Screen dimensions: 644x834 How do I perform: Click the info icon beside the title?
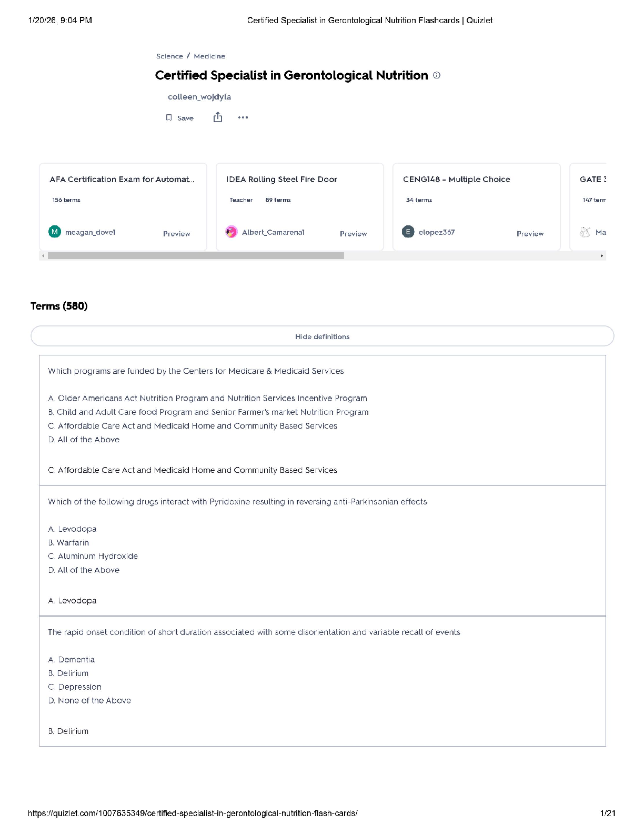[x=437, y=75]
